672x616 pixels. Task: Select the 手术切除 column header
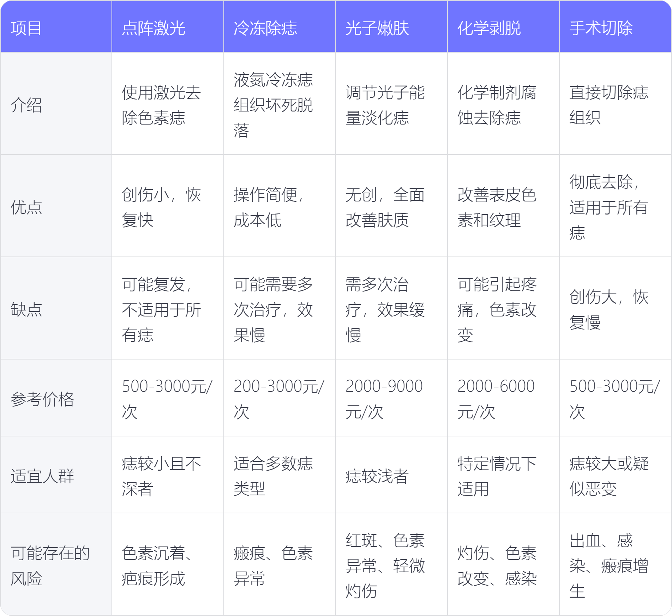tap(601, 28)
